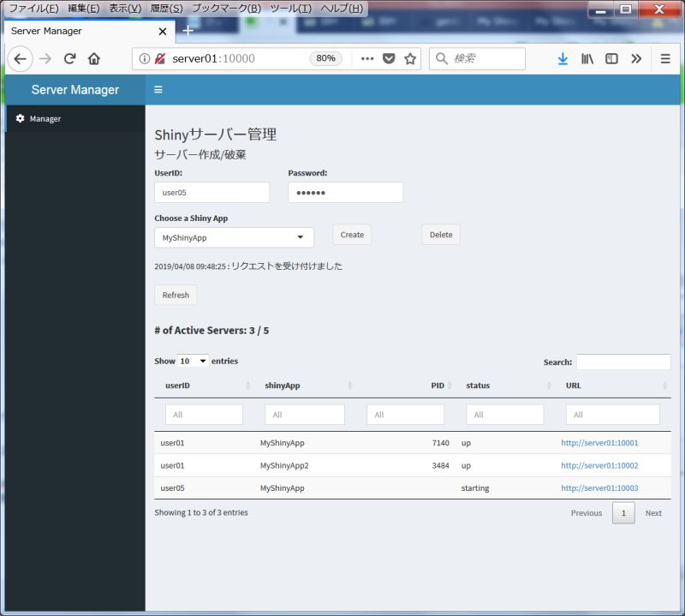This screenshot has height=616, width=685.
Task: Click the search magnifier icon
Action: pyautogui.click(x=442, y=58)
